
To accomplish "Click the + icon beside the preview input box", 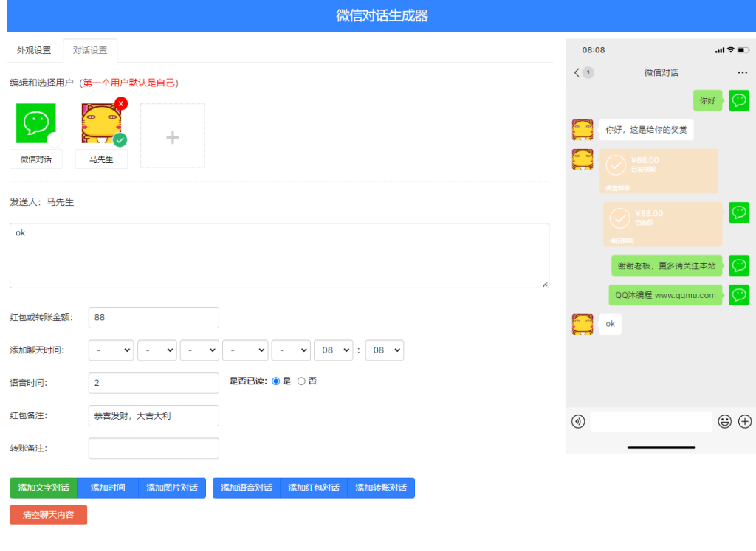I will pyautogui.click(x=745, y=421).
